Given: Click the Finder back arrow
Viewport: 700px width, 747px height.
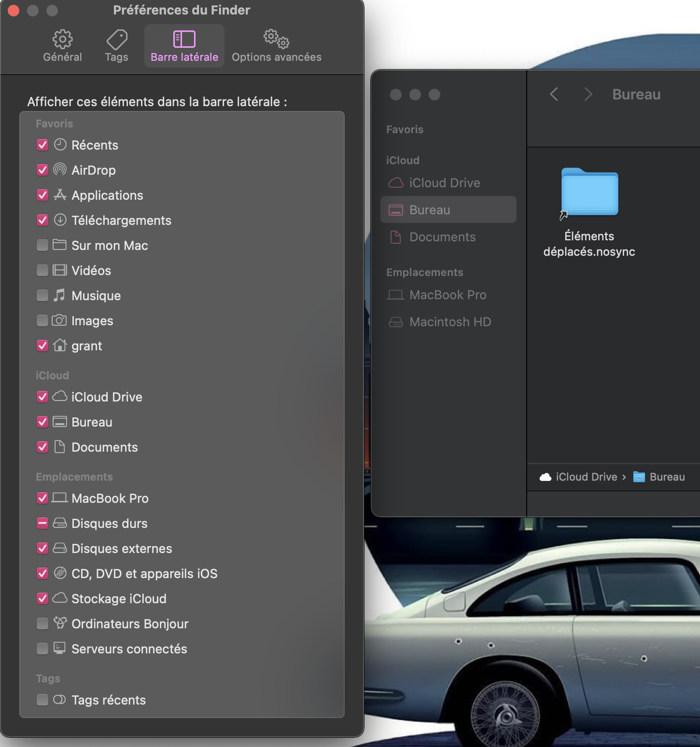Looking at the screenshot, I should pos(554,94).
